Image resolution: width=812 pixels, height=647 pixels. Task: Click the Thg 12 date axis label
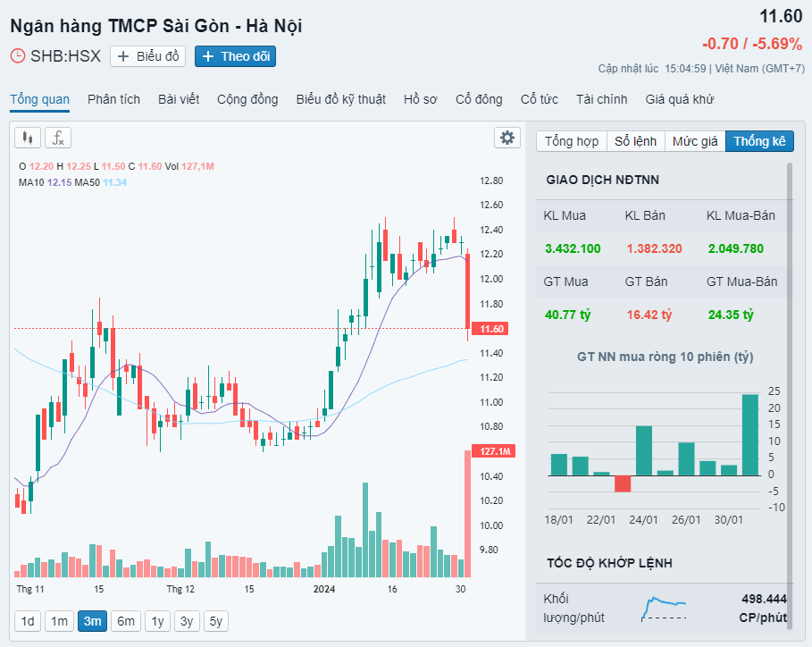point(180,589)
